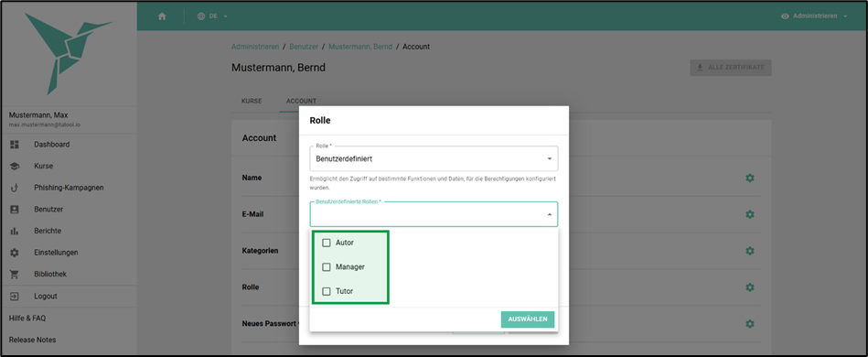Click the Kurse graduation cap icon
Image resolution: width=868 pixels, height=357 pixels.
[15, 167]
